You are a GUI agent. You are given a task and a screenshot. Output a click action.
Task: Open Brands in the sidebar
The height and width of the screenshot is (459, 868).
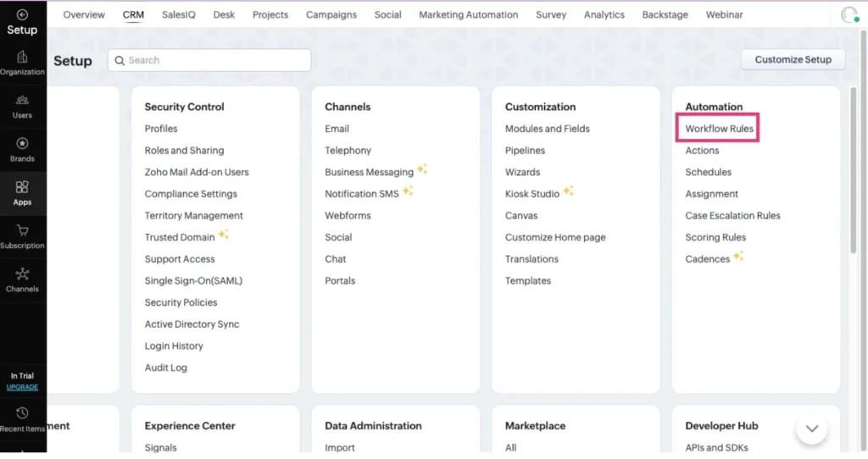point(22,150)
